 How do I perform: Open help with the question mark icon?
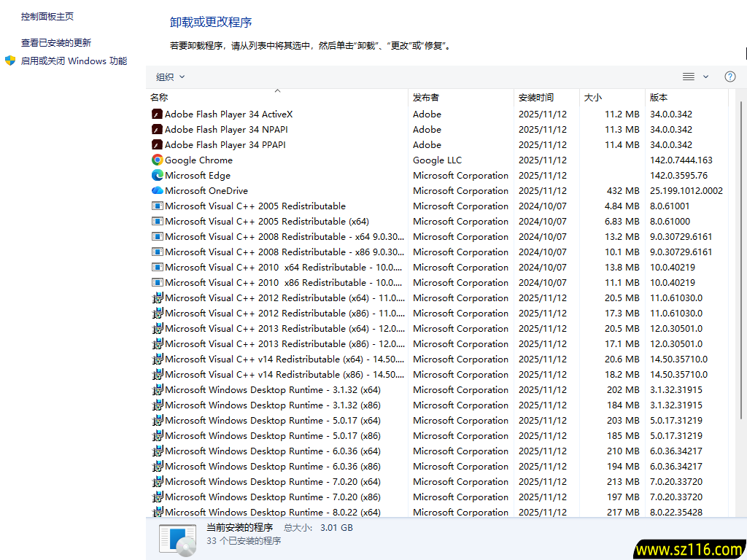click(729, 77)
